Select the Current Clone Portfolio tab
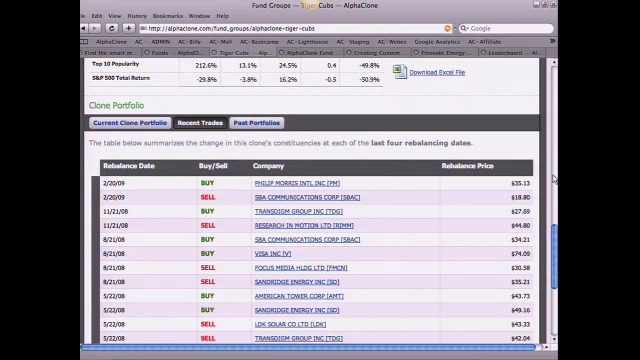 tap(130, 123)
